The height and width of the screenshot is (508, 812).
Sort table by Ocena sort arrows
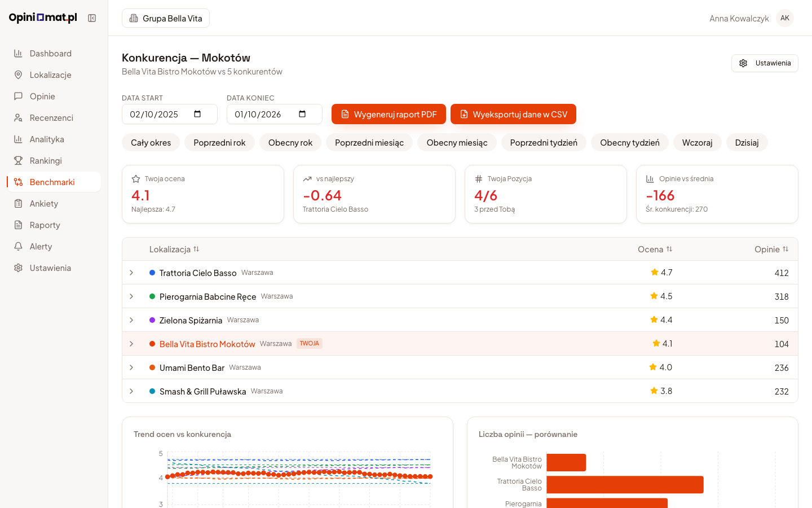(x=669, y=249)
